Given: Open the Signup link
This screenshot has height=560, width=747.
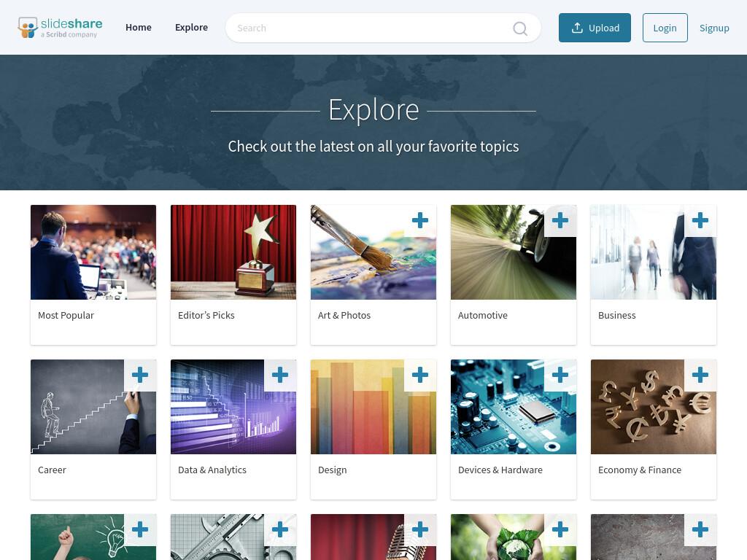Looking at the screenshot, I should pos(714,28).
